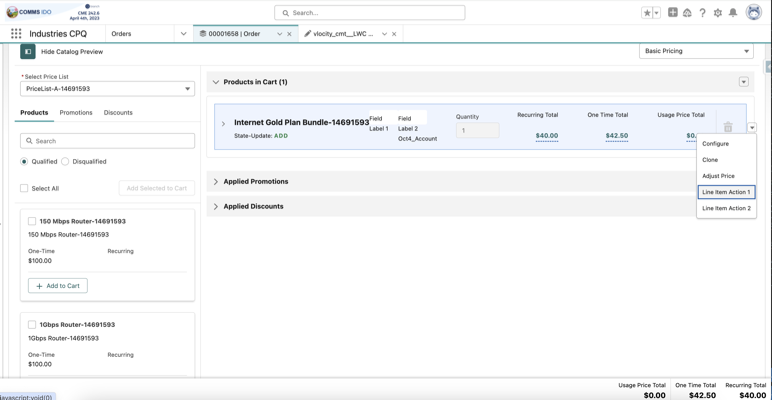Toggle the line item actions dropdown arrow
The height and width of the screenshot is (400, 772).
[x=752, y=127]
